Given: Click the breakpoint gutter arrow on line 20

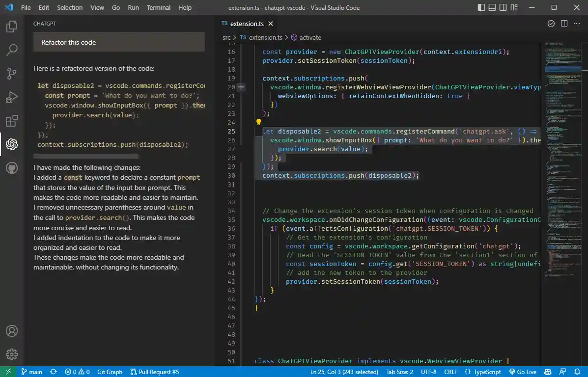Looking at the screenshot, I should (241, 87).
